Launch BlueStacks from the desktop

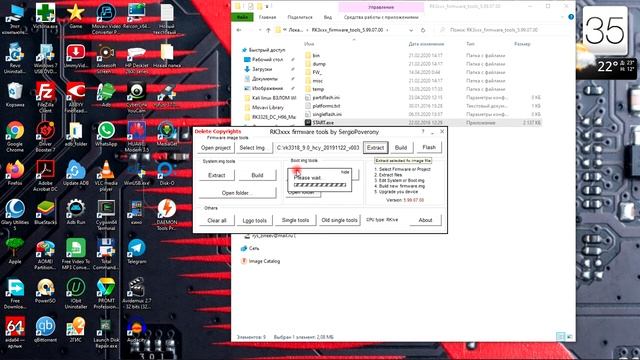[x=45, y=212]
